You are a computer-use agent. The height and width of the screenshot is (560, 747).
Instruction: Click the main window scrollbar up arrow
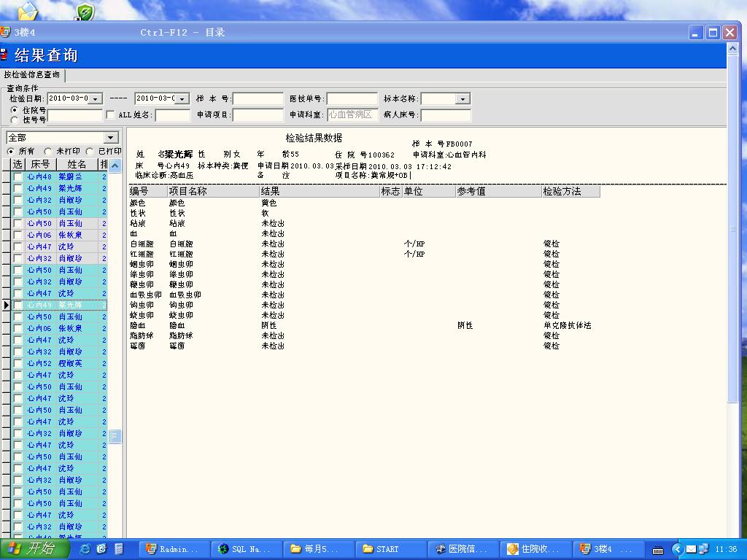coord(732,48)
